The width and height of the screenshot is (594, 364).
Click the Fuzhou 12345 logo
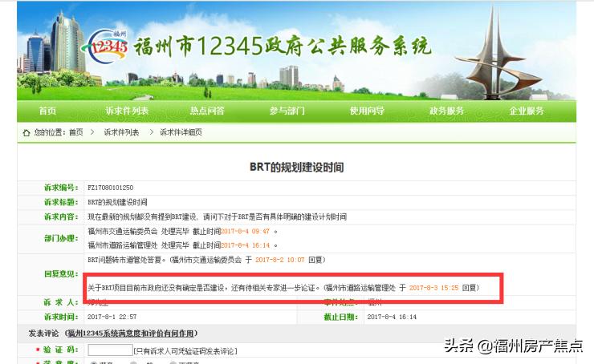pyautogui.click(x=105, y=47)
